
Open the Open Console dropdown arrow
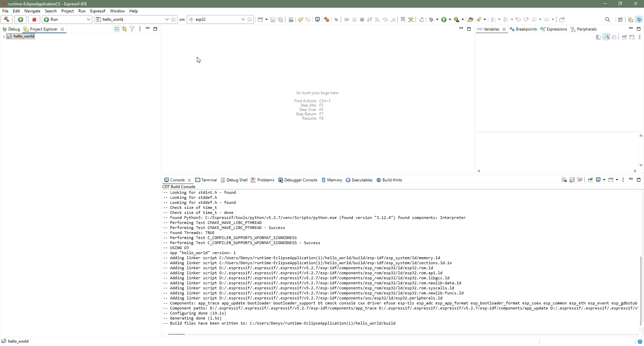(617, 180)
